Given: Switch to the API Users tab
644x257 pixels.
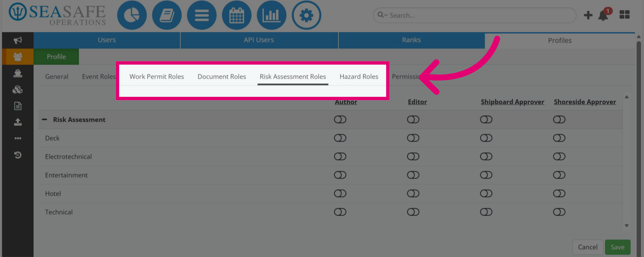Looking at the screenshot, I should pos(259,40).
